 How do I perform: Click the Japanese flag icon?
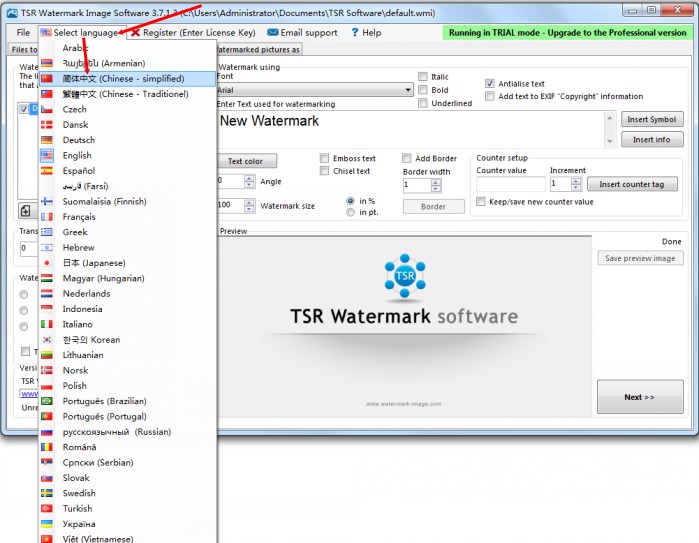point(47,263)
